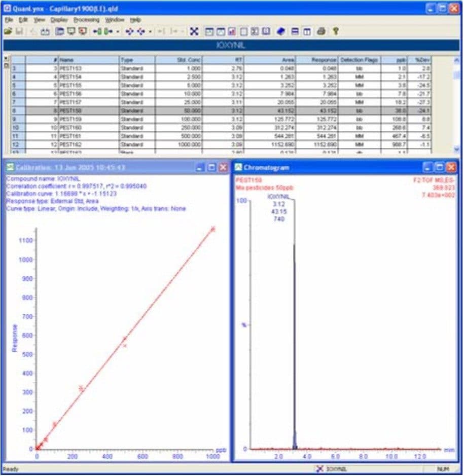464x476 pixels.
Task: Open the Processing menu
Action: tap(86, 20)
